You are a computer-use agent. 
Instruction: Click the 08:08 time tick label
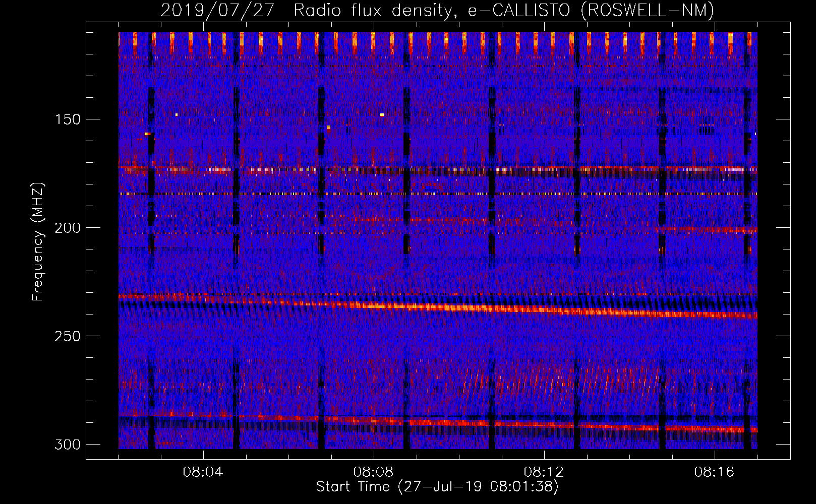(373, 472)
